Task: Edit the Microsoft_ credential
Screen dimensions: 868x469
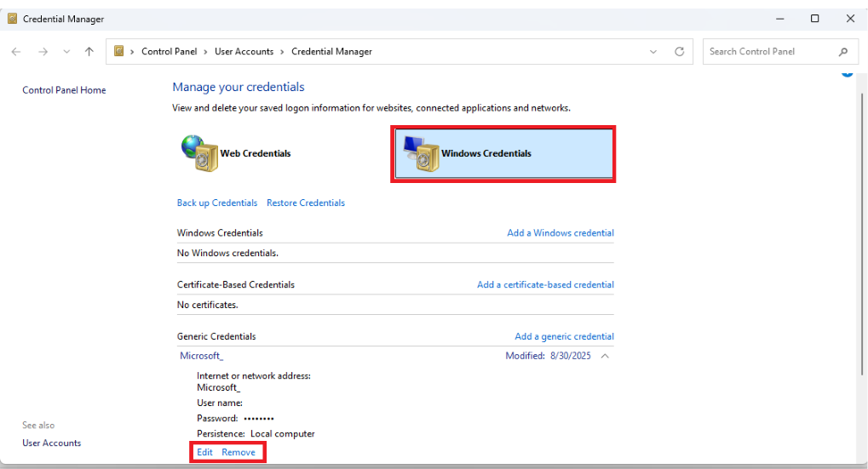Action: pos(204,453)
